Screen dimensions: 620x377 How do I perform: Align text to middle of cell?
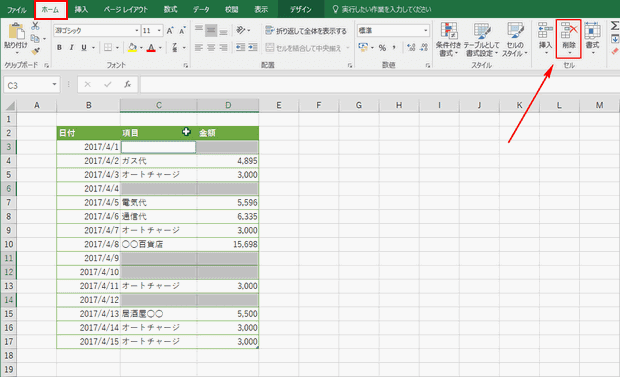point(211,30)
